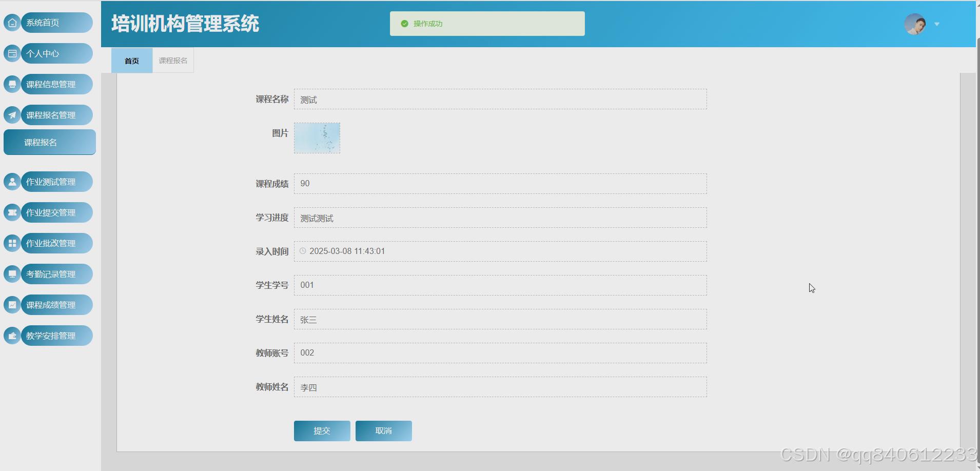Click the user avatar in header
This screenshot has height=471, width=980.
coord(915,24)
